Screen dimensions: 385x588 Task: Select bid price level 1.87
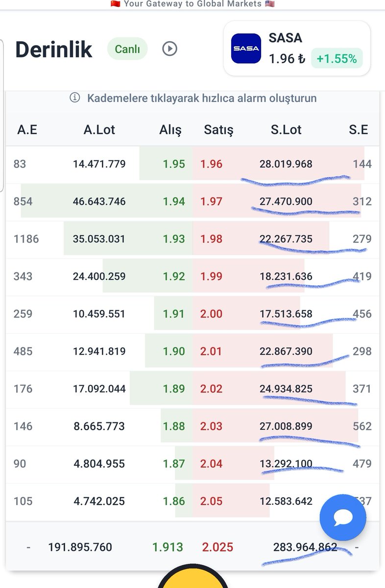(174, 464)
